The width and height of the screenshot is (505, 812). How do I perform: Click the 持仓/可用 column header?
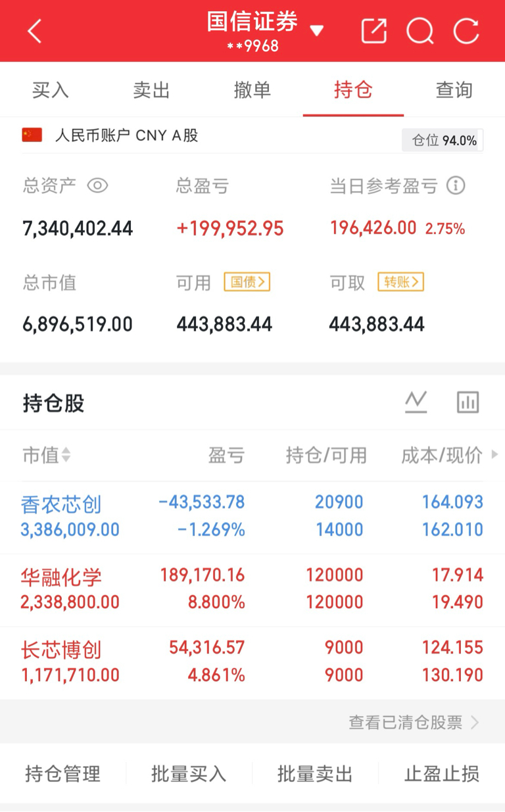pos(326,455)
